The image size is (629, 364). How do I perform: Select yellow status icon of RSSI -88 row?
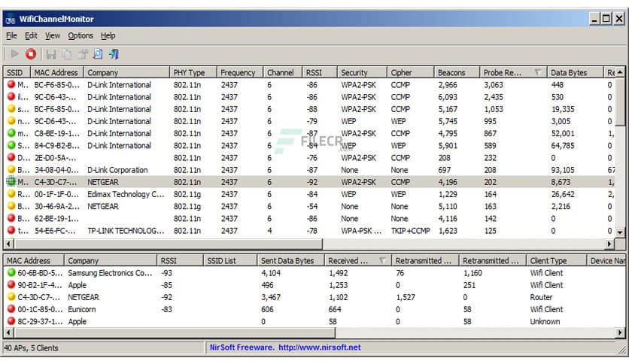tap(11, 108)
